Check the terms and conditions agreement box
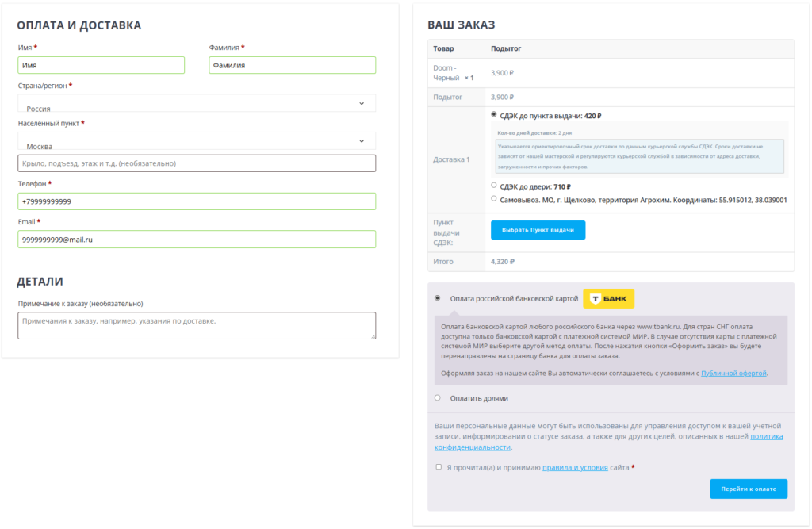Image resolution: width=812 pixels, height=529 pixels. [439, 467]
